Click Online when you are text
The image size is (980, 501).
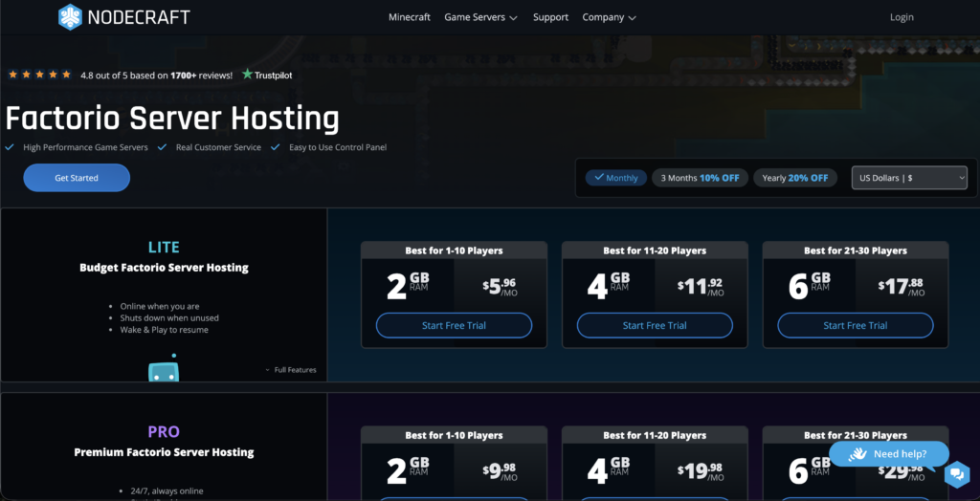coord(160,307)
